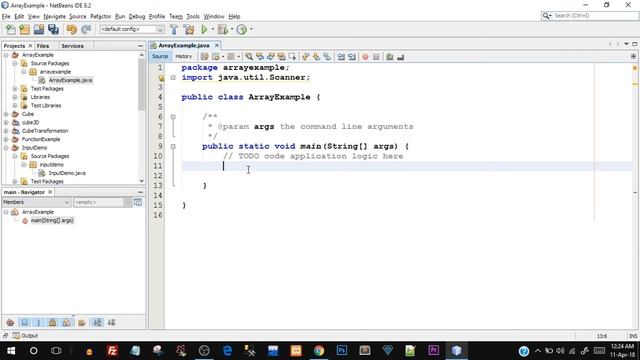Click the Last Edit icon in editor toolbar
This screenshot has width=640, height=360.
tap(204, 57)
